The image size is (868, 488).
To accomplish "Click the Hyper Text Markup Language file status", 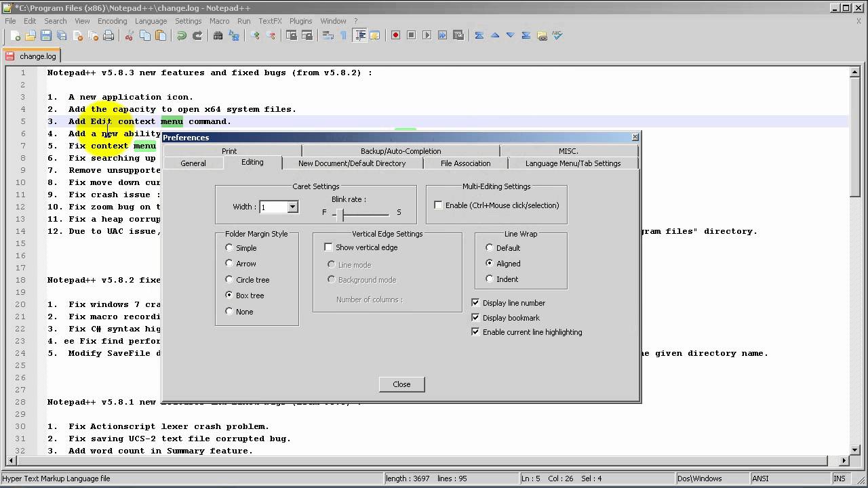I will click(x=56, y=479).
